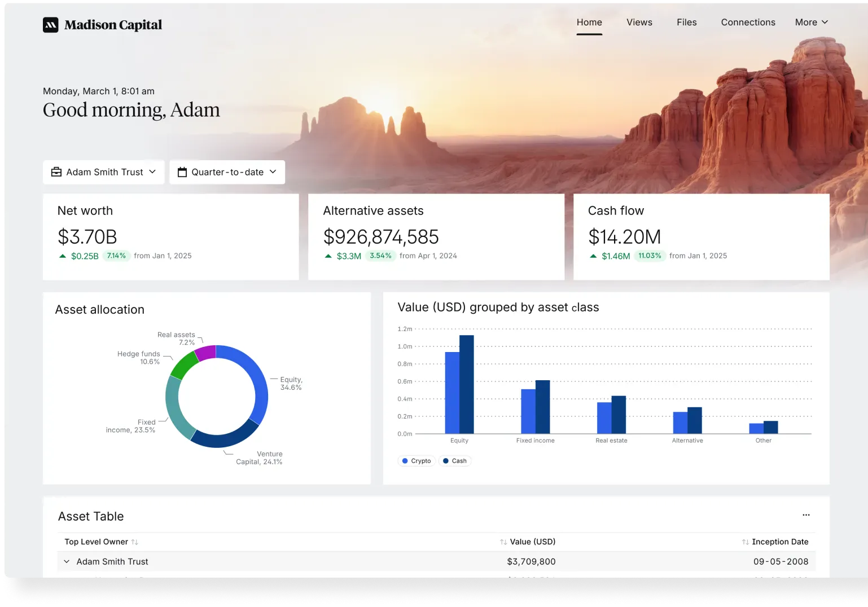Click the Hedge funds 10.6% label
This screenshot has height=607, width=868.
pos(139,358)
